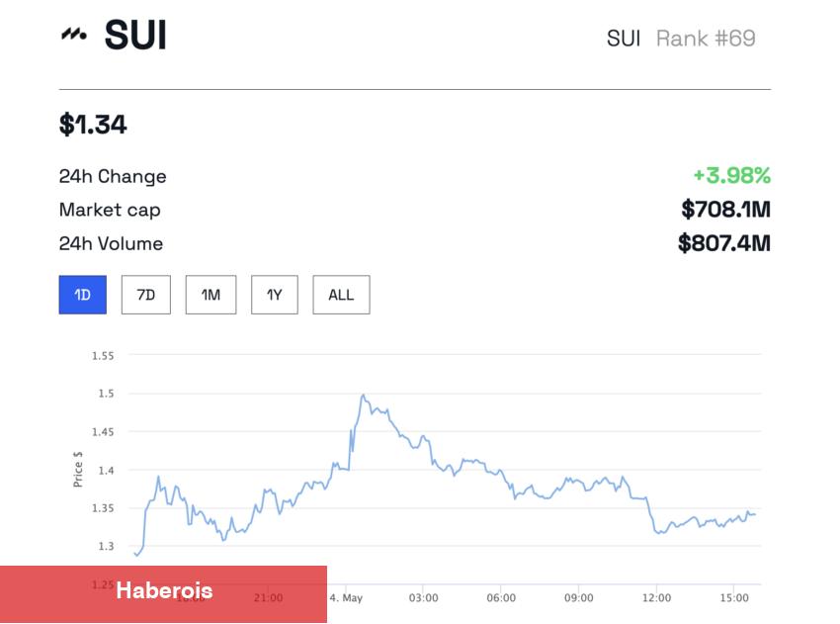Click the SUI logo icon
The image size is (840, 624).
point(72,36)
